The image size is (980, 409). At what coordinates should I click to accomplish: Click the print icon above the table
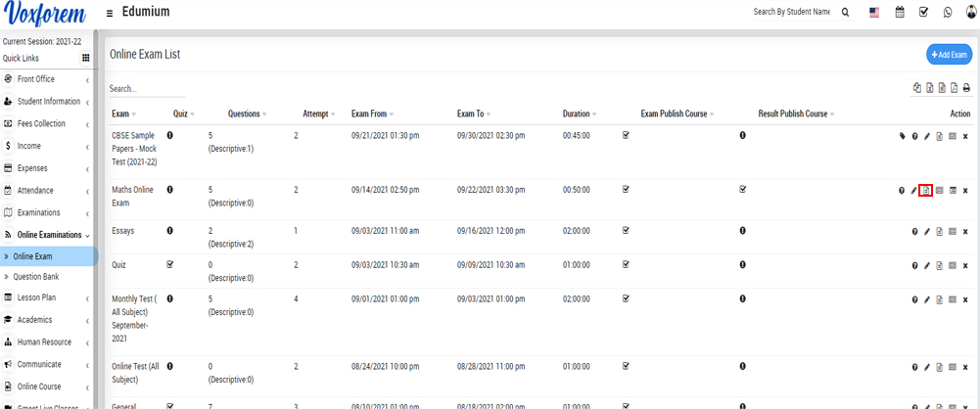[x=965, y=88]
